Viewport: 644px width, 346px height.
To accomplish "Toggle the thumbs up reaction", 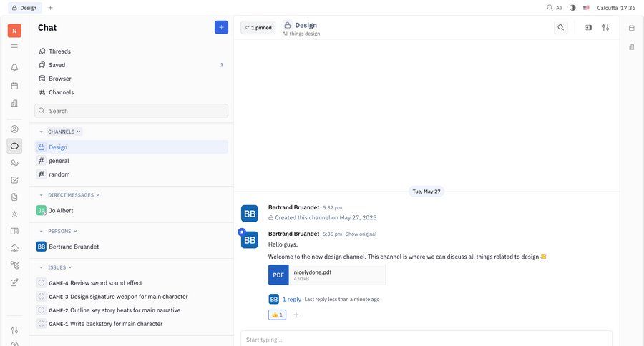I will click(x=277, y=315).
